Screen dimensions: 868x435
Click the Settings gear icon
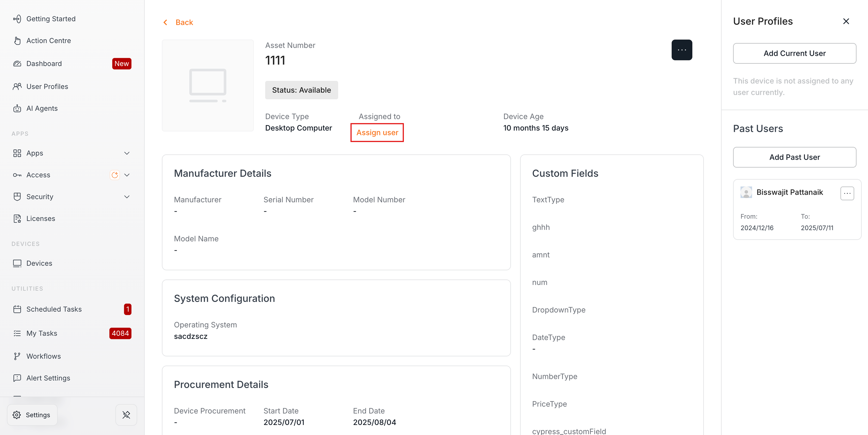[x=17, y=415]
